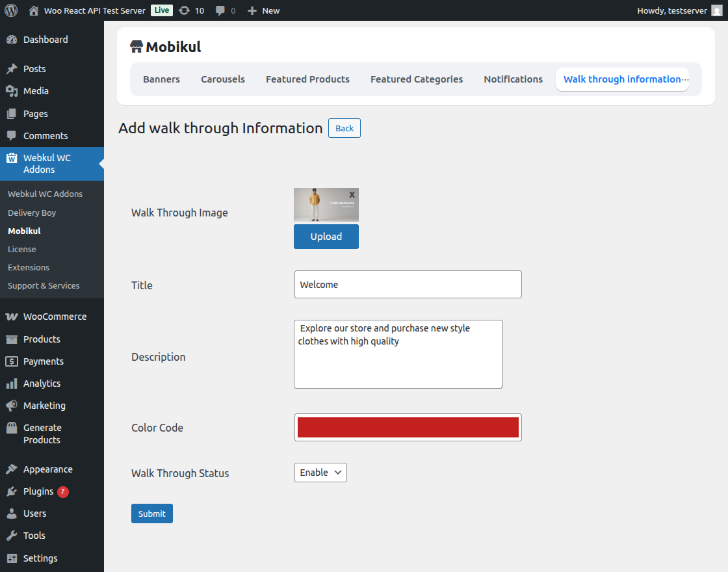This screenshot has height=572, width=728.
Task: Click the Marketing megaphone icon
Action: tap(12, 406)
